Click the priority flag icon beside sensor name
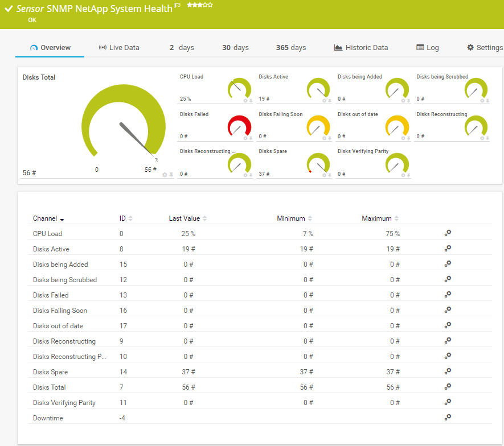The height and width of the screenshot is (446, 504). point(178,6)
